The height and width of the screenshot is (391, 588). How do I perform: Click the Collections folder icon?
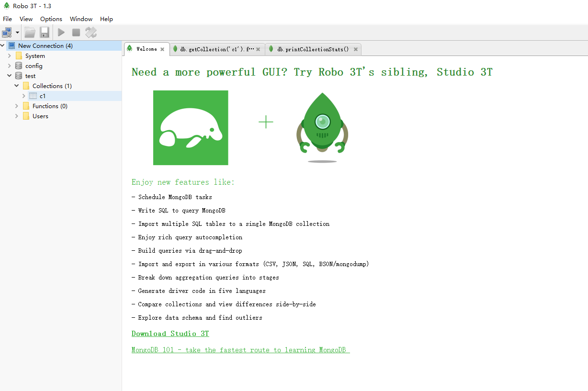click(x=26, y=86)
